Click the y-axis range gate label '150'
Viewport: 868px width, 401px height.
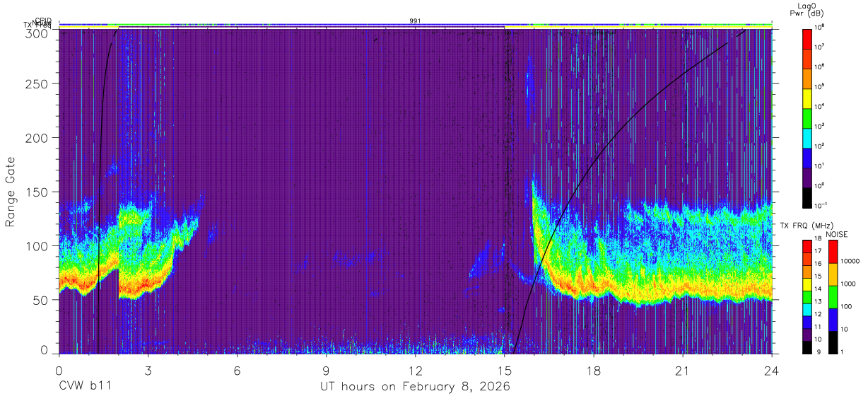pyautogui.click(x=39, y=192)
